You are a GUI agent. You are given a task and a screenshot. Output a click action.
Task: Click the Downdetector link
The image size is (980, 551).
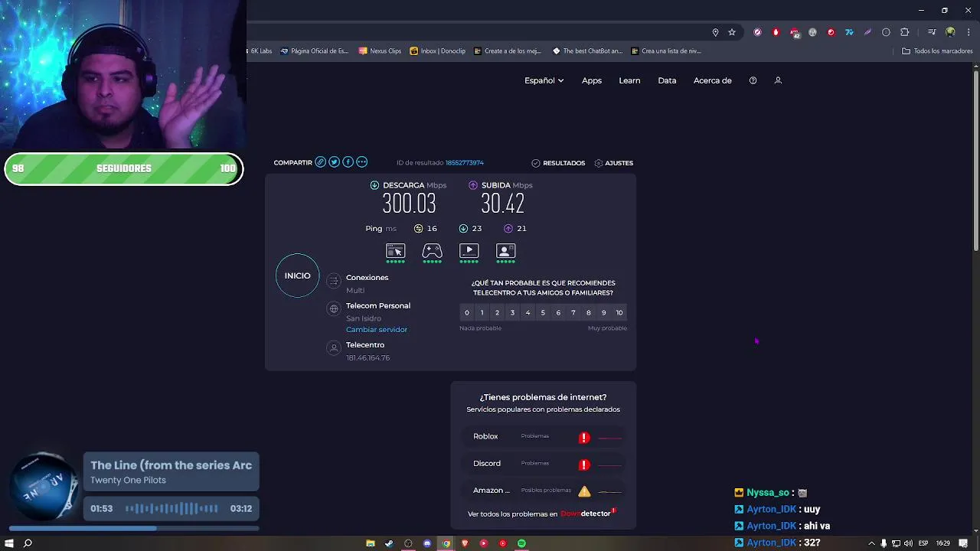586,514
